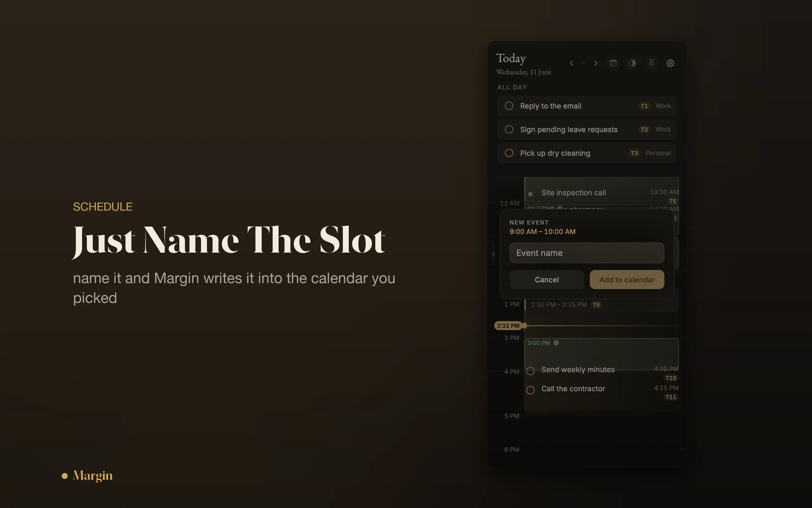812x508 pixels.
Task: Focus the Event name input field
Action: [x=586, y=253]
